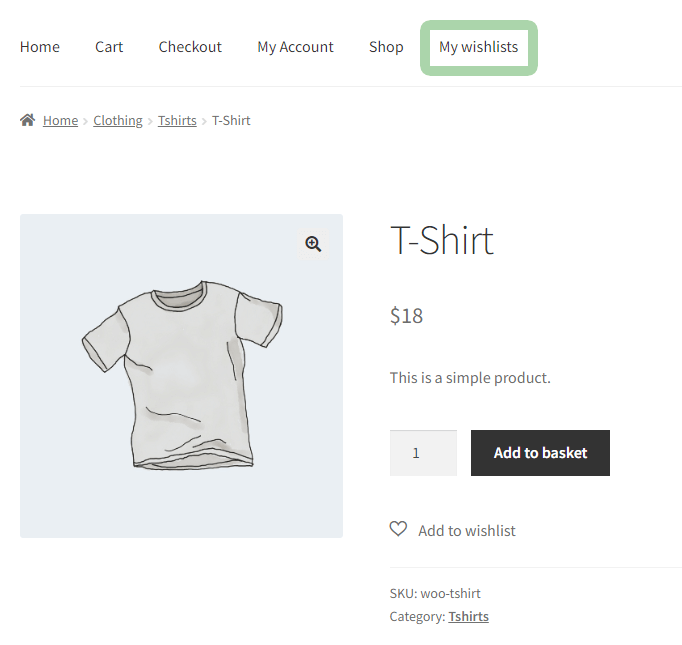This screenshot has width=682, height=645.
Task: Click the T-shirt product image
Action: pyautogui.click(x=181, y=376)
